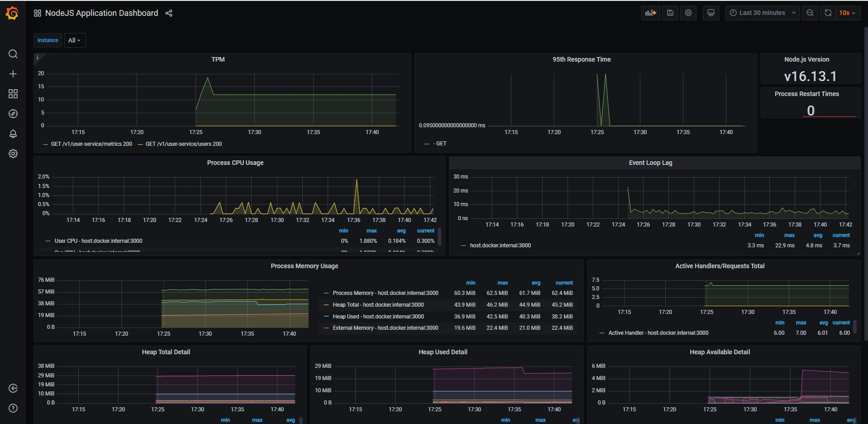Open the Process Memory Usage panel menu
The image size is (868, 424).
pos(305,266)
